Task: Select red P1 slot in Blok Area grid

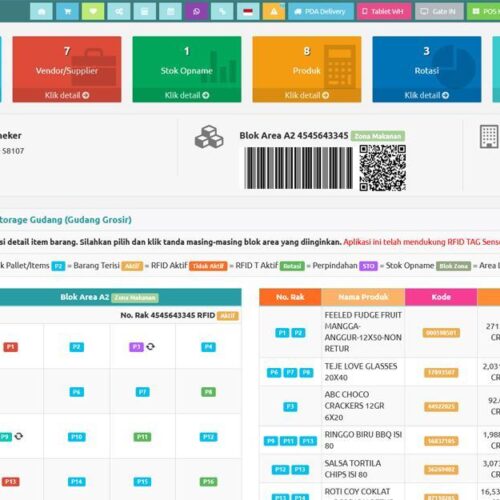Action: [11, 347]
